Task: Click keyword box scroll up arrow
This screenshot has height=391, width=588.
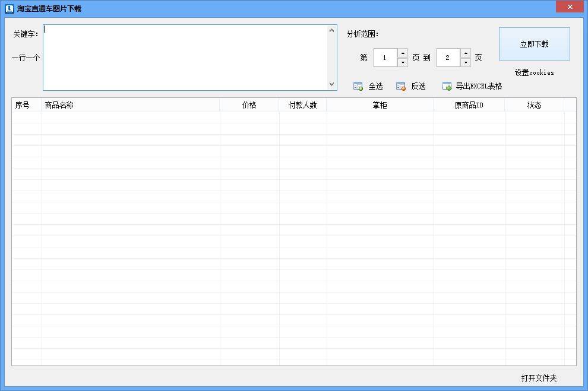Action: [331, 30]
